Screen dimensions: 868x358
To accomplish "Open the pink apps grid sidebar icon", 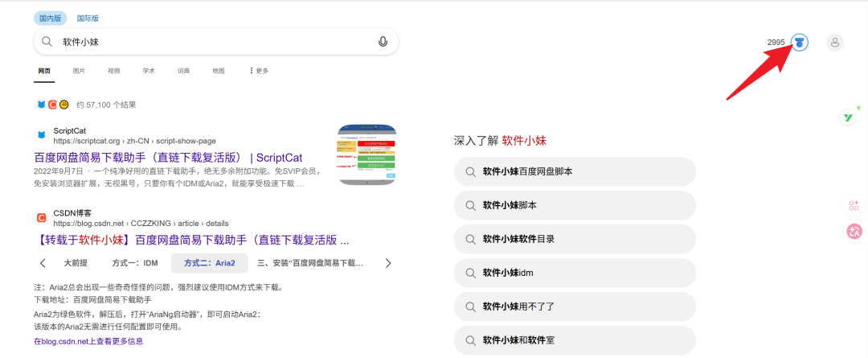I will pos(854,205).
